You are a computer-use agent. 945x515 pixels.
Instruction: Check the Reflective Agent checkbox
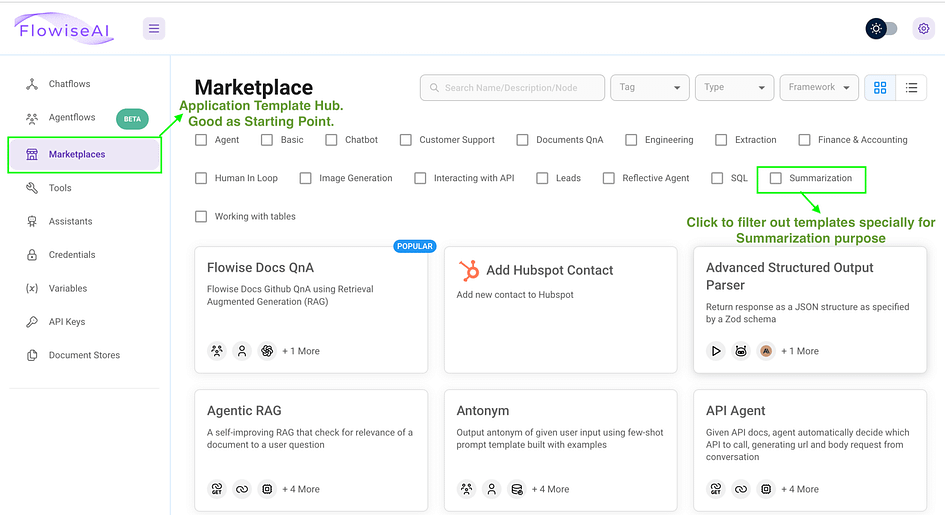pos(609,178)
